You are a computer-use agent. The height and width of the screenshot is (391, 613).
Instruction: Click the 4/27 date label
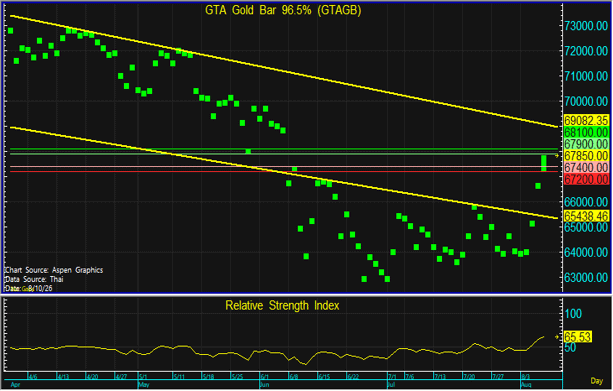tap(121, 377)
